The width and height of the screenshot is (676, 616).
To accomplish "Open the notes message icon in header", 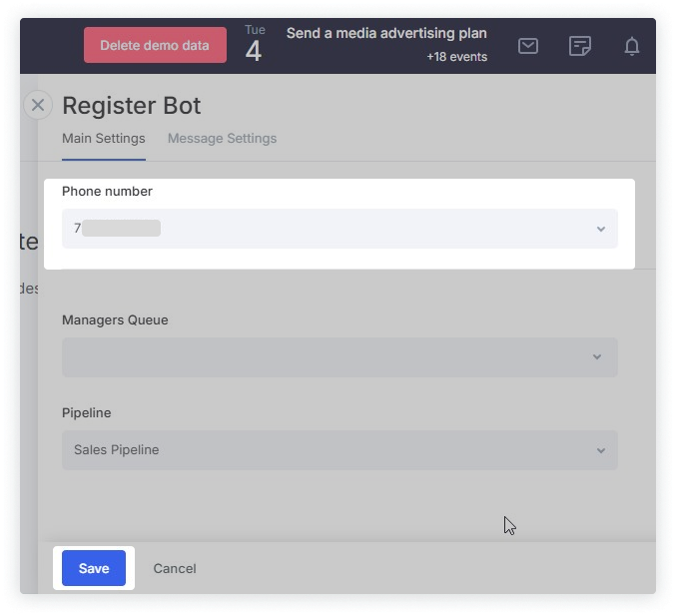I will click(580, 46).
